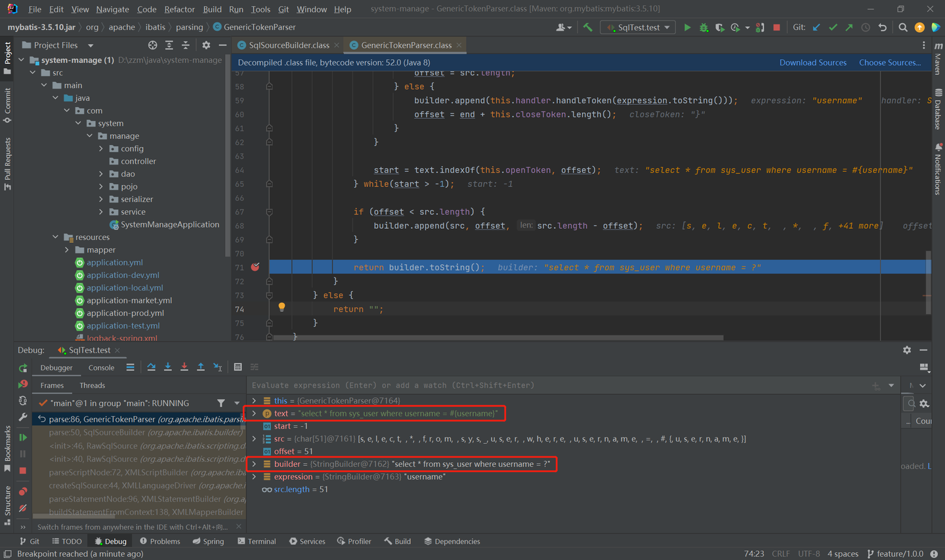Switch to the SqlSourceBuilder.class editor tab
The height and width of the screenshot is (560, 945).
pos(289,45)
